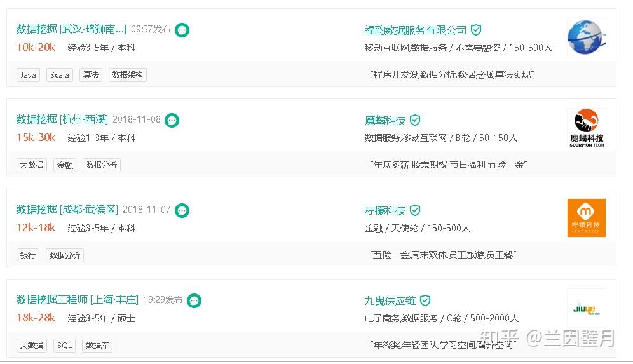Click verified shield next to 柠檬科技

click(415, 210)
